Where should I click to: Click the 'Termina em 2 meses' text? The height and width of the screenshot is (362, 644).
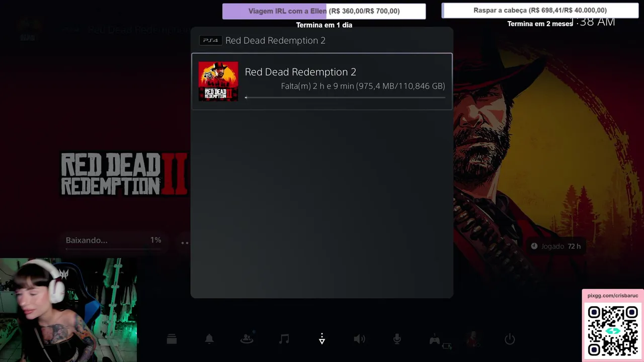[x=540, y=24]
